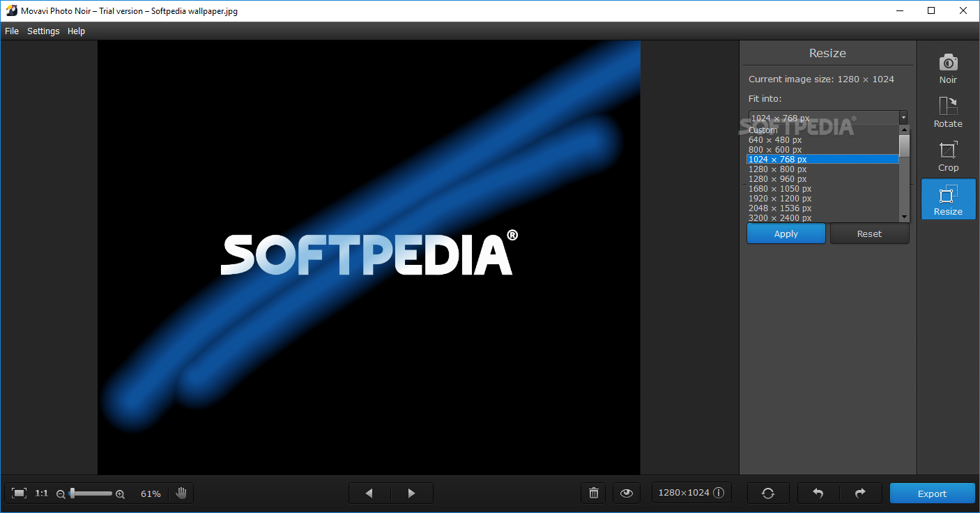Open the File menu
The width and height of the screenshot is (980, 513).
coord(12,31)
